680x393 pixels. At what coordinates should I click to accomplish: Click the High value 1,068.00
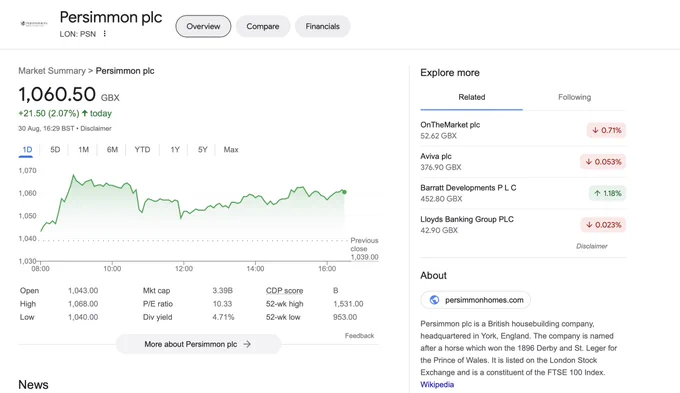pos(83,304)
